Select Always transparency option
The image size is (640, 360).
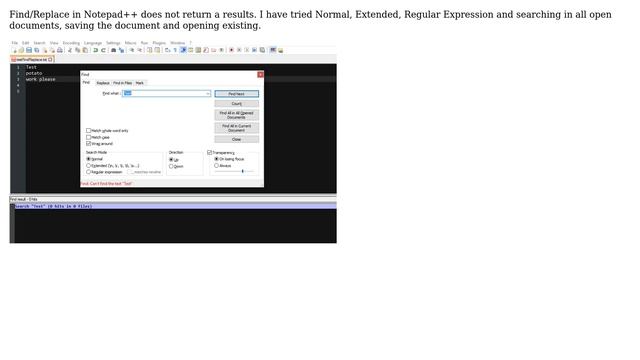click(x=216, y=166)
